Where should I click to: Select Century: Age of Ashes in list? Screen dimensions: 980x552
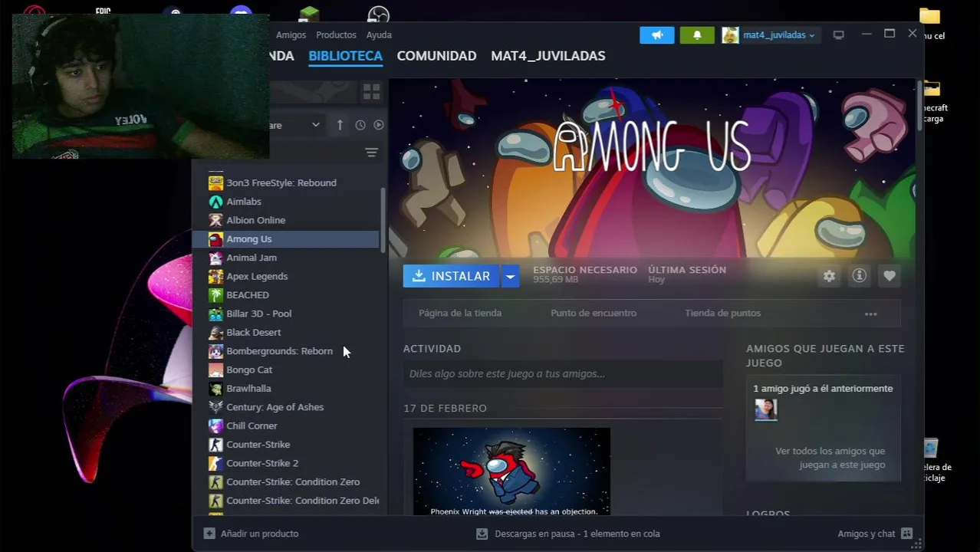click(286, 407)
